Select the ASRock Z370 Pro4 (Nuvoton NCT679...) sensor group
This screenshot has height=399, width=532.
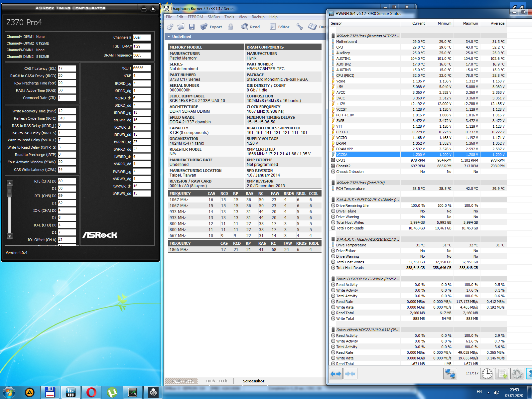click(x=418, y=36)
